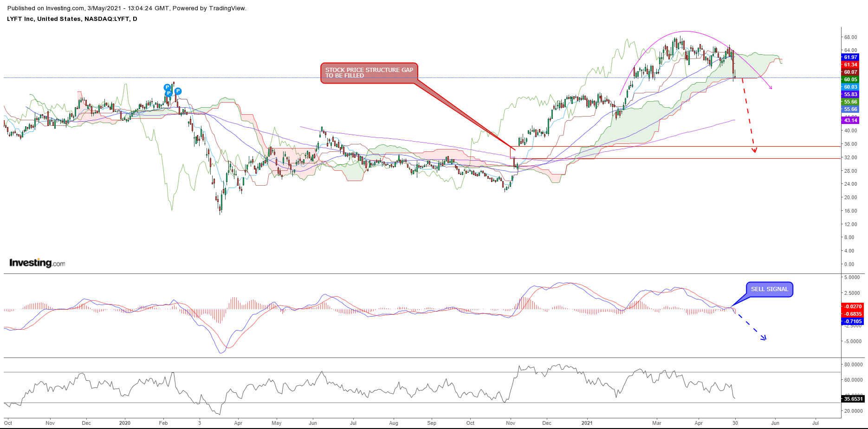868x429 pixels.
Task: Click the Aug label on time axis
Action: click(x=394, y=423)
